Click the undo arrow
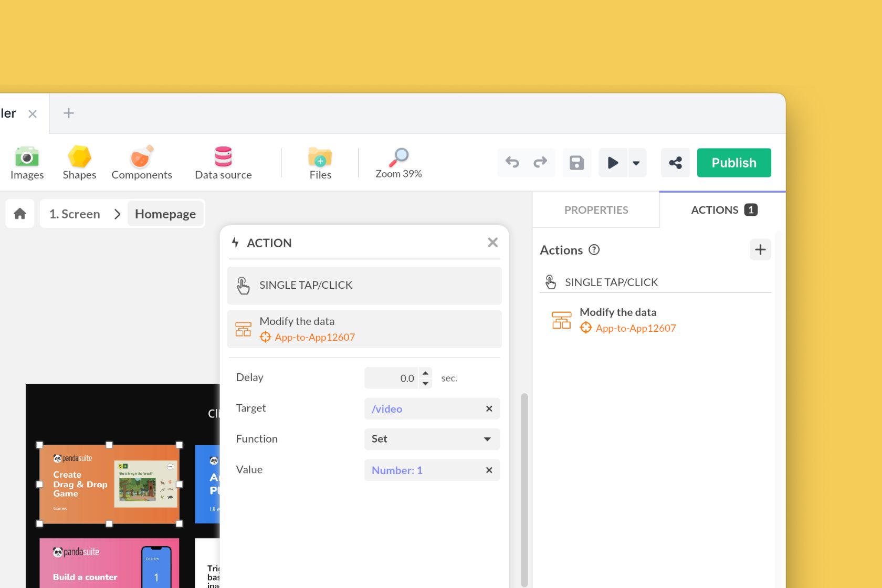 pos(512,163)
